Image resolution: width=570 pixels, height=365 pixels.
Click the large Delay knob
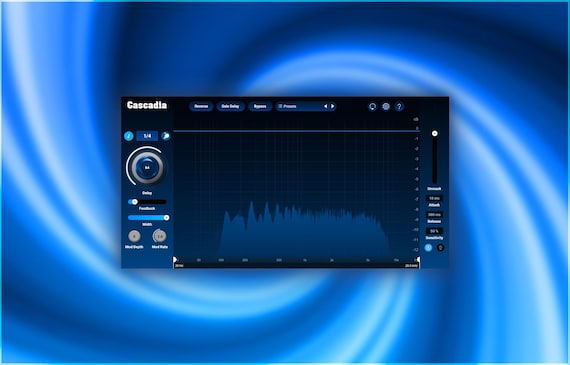pos(147,167)
